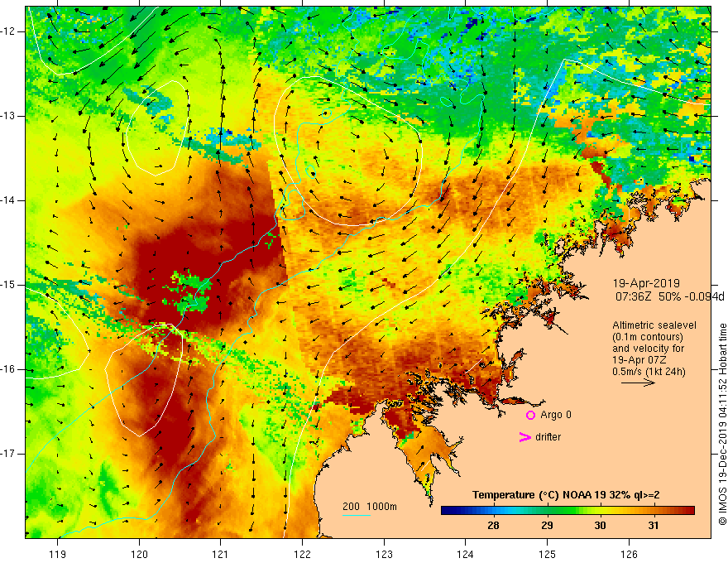This screenshot has width=728, height=563.
Task: Click the longitude label 124
Action: [465, 554]
